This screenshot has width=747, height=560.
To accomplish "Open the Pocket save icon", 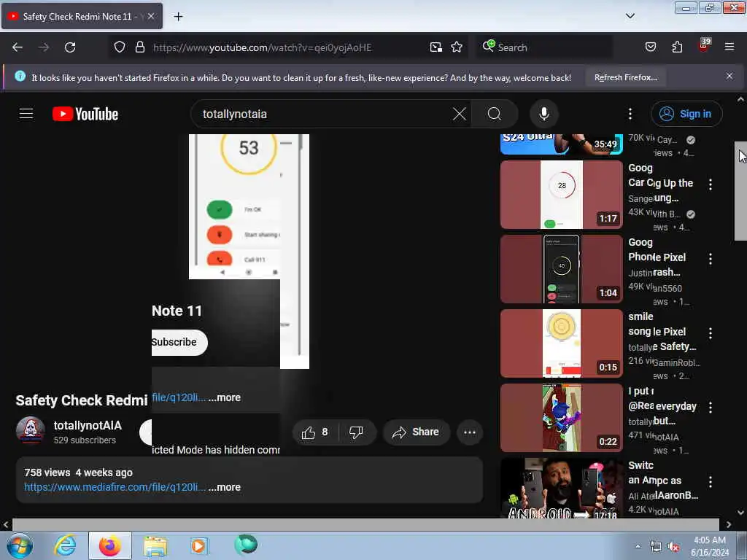I will pyautogui.click(x=650, y=47).
